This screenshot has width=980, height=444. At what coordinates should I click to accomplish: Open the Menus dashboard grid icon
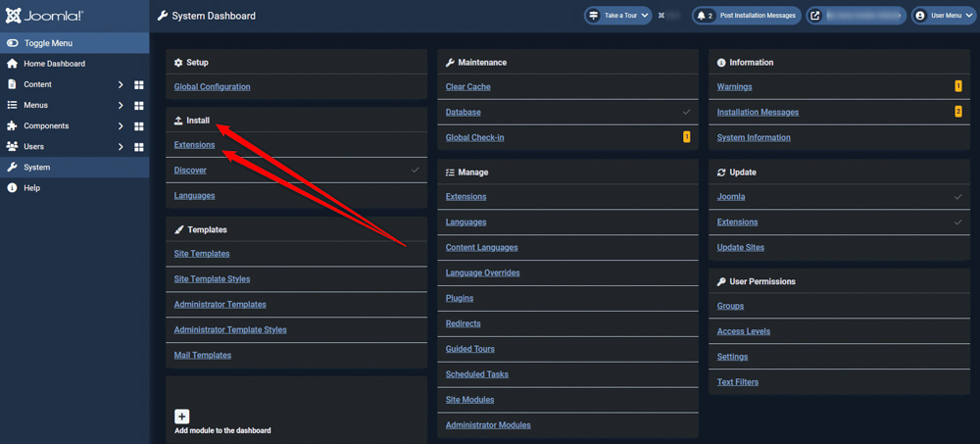139,105
